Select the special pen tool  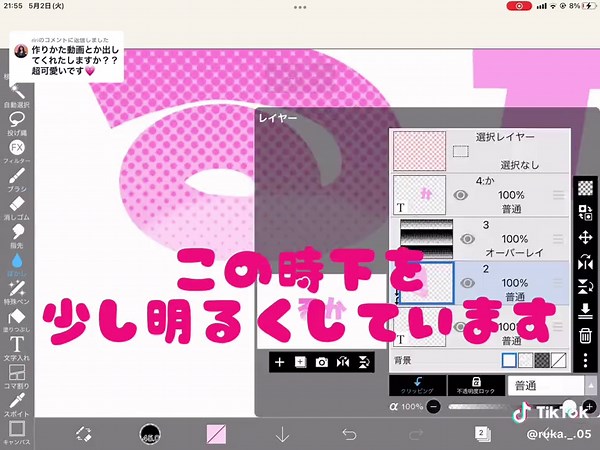(x=17, y=292)
